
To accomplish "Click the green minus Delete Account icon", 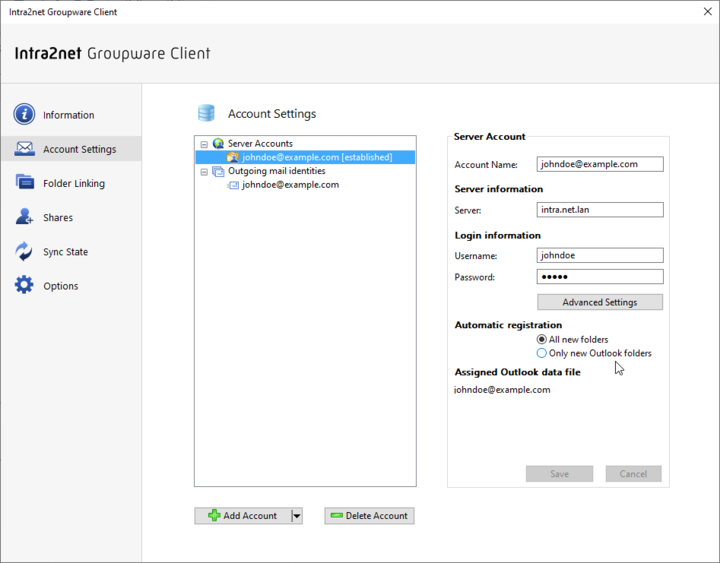I will tap(337, 515).
